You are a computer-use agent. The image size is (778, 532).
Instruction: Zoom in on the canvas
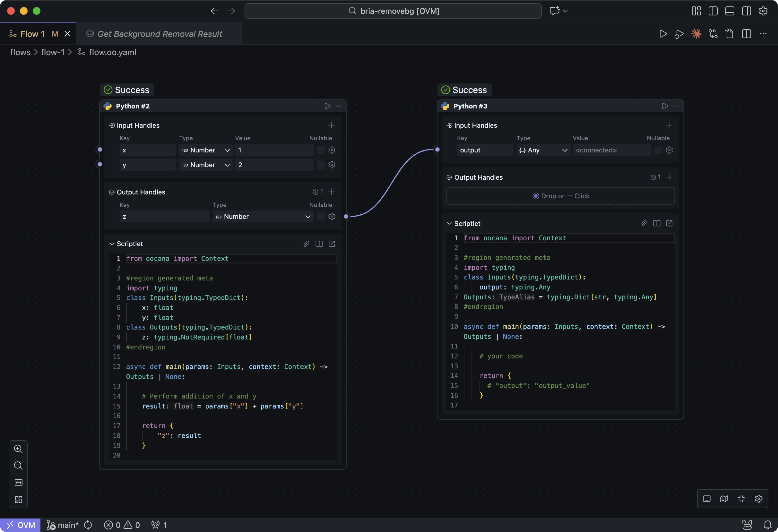18,449
